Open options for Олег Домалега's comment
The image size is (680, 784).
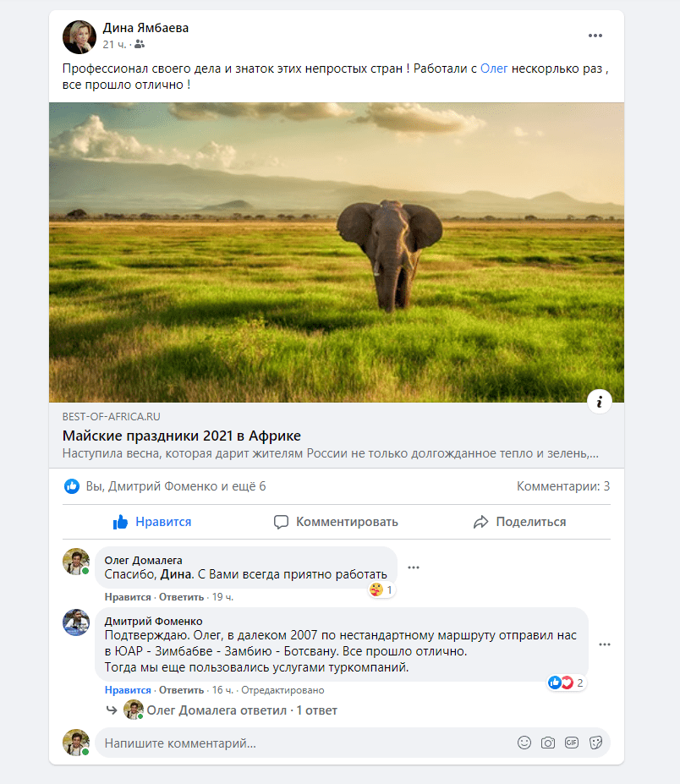coord(414,567)
